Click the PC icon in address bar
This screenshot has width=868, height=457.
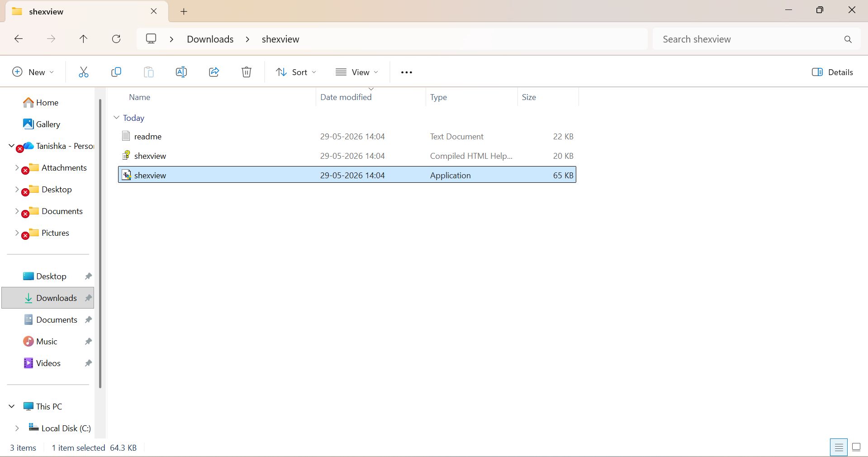point(151,39)
